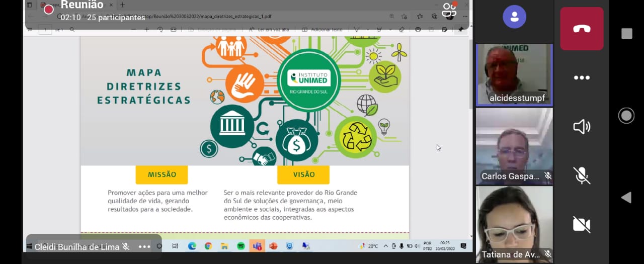Expand hidden tray icons chevron in taskbar
Viewport: 644px width, 264px height.
coord(385,246)
